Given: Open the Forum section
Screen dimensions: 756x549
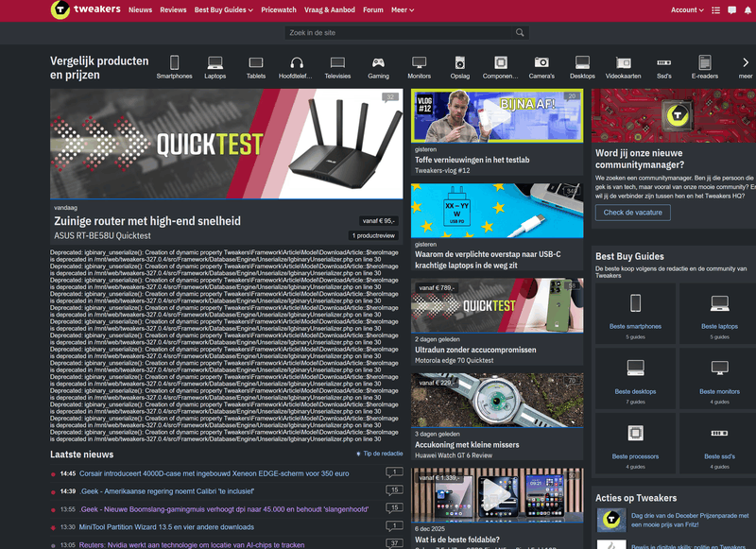Looking at the screenshot, I should (372, 9).
